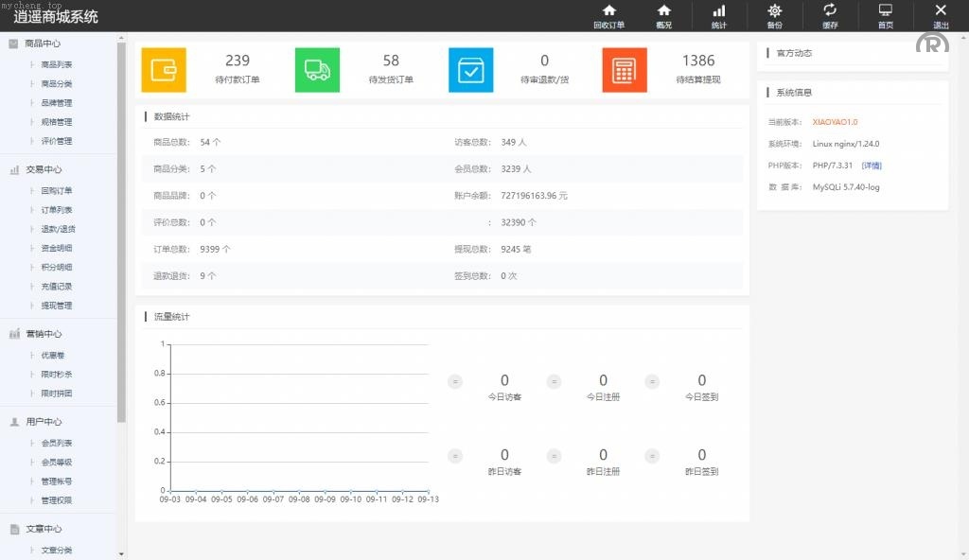Collapse the 交易中心 sidebar section
The image size is (969, 560).
[43, 169]
